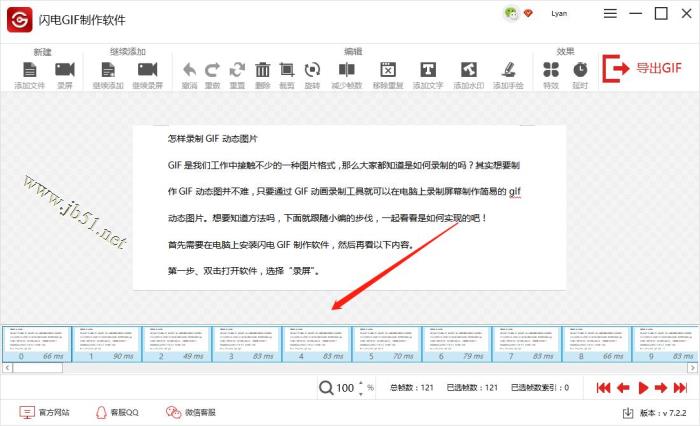Select the 添加手绘 (hand drawing) tool
Screen dimensions: 700x426
pyautogui.click(x=508, y=70)
